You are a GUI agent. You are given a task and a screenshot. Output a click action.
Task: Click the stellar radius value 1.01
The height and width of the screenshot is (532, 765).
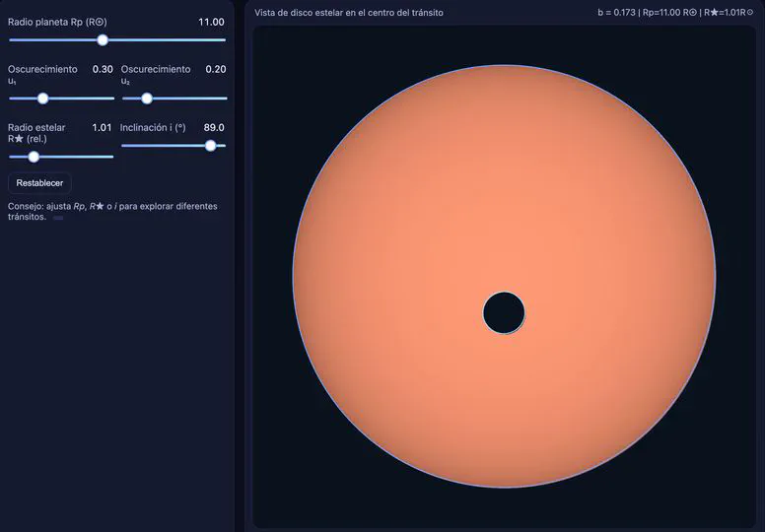pyautogui.click(x=102, y=128)
